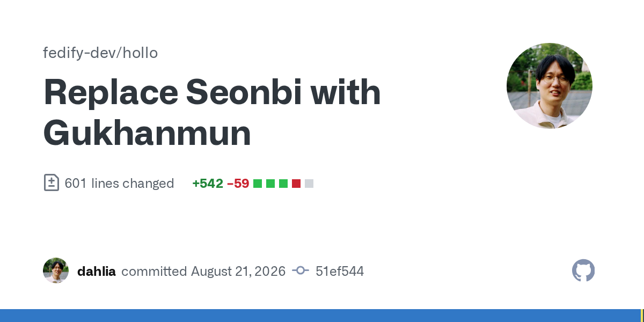Viewport: 644px width, 322px height.
Task: Open the fedify-dev/hollo repository link
Action: [x=100, y=53]
